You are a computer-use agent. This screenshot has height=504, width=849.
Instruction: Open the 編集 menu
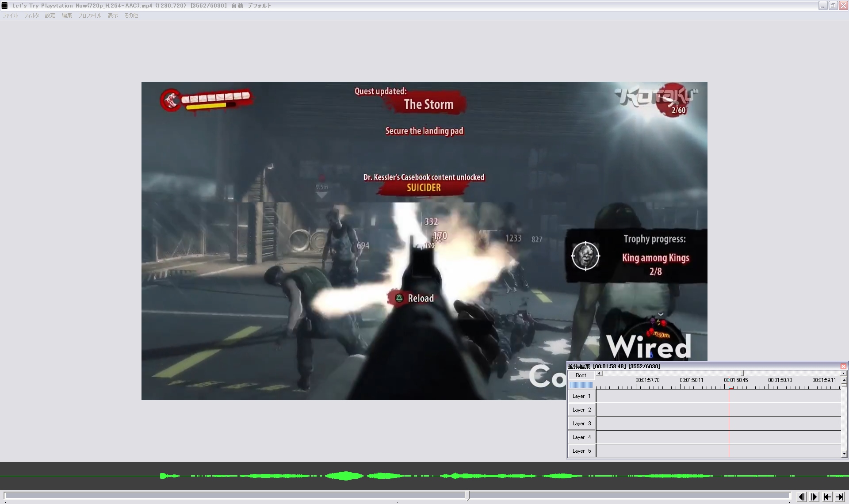click(67, 15)
